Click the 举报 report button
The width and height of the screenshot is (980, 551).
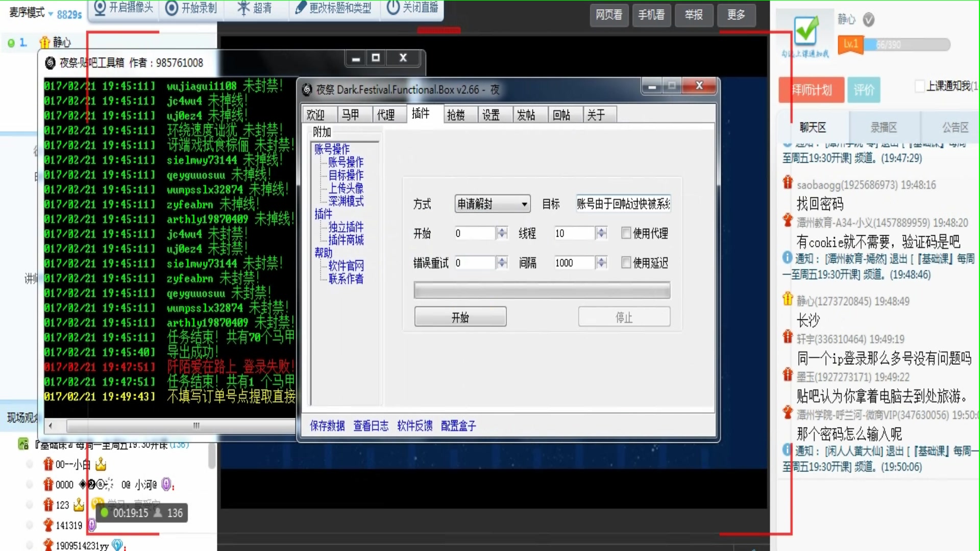point(694,15)
